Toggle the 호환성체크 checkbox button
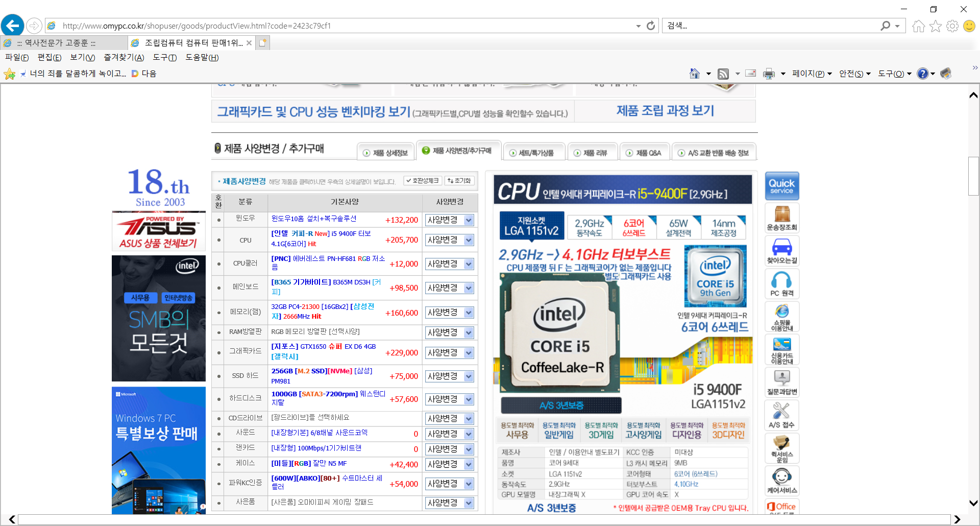 pos(422,181)
